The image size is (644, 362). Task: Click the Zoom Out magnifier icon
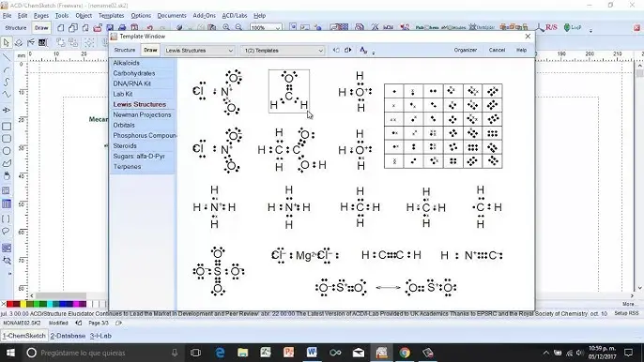click(238, 27)
